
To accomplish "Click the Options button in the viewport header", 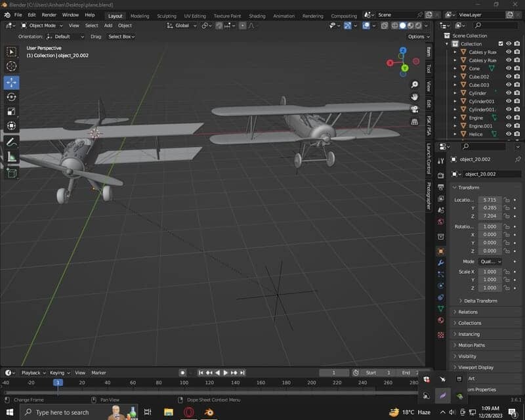I will pos(418,36).
